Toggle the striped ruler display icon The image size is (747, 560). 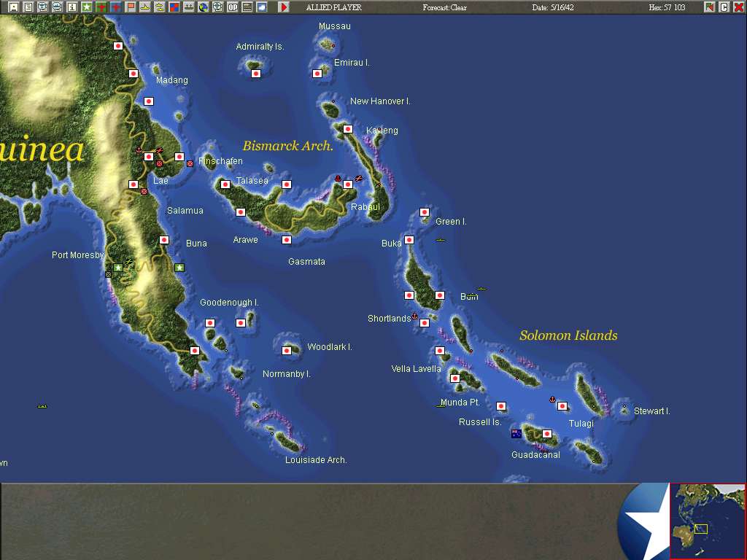(247, 7)
